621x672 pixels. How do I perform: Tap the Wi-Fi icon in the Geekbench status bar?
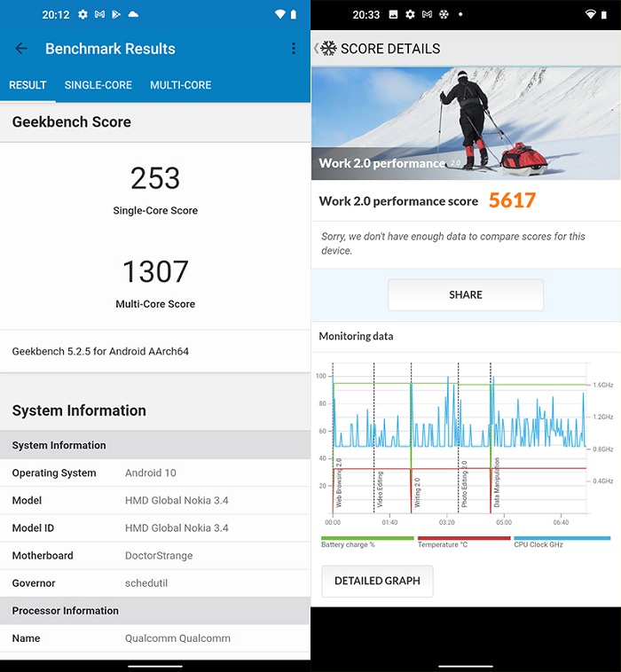pos(280,14)
